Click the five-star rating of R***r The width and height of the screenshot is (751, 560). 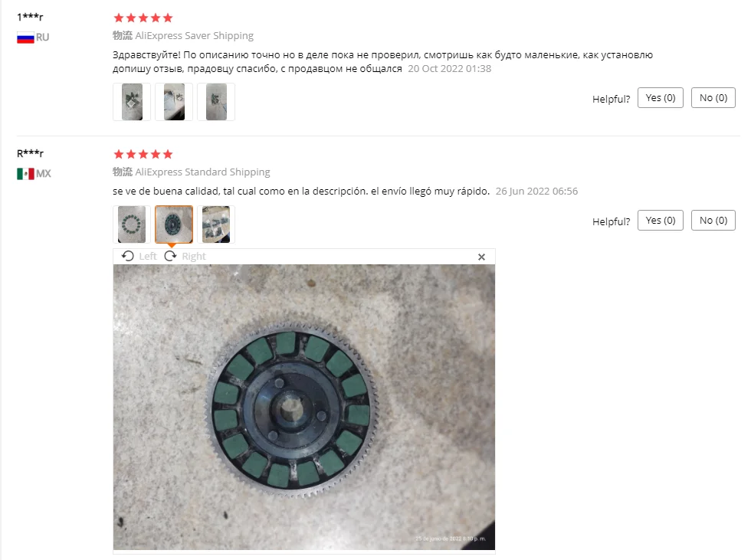point(143,154)
